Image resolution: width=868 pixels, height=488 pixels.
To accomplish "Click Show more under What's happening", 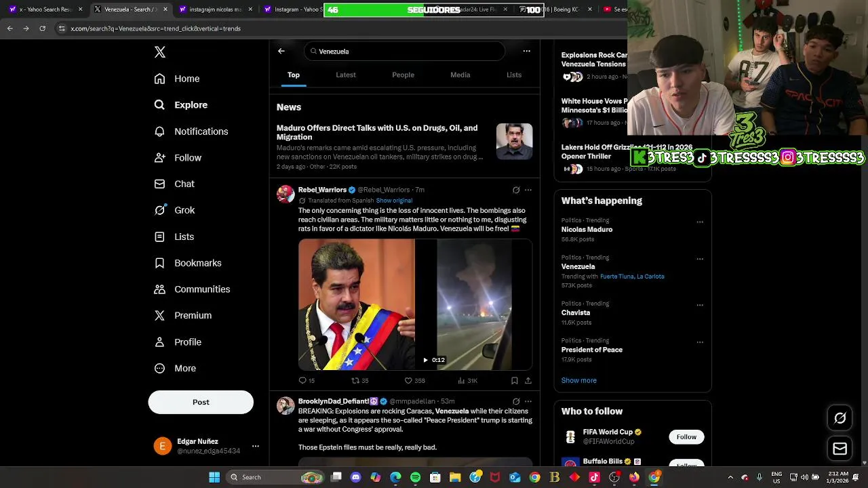I will point(579,380).
